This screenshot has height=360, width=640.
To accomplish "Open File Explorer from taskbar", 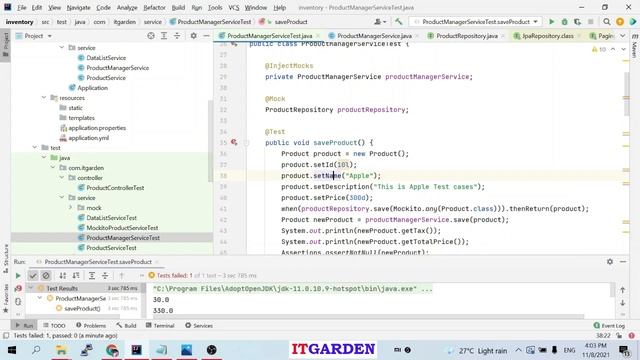I will click(61, 350).
